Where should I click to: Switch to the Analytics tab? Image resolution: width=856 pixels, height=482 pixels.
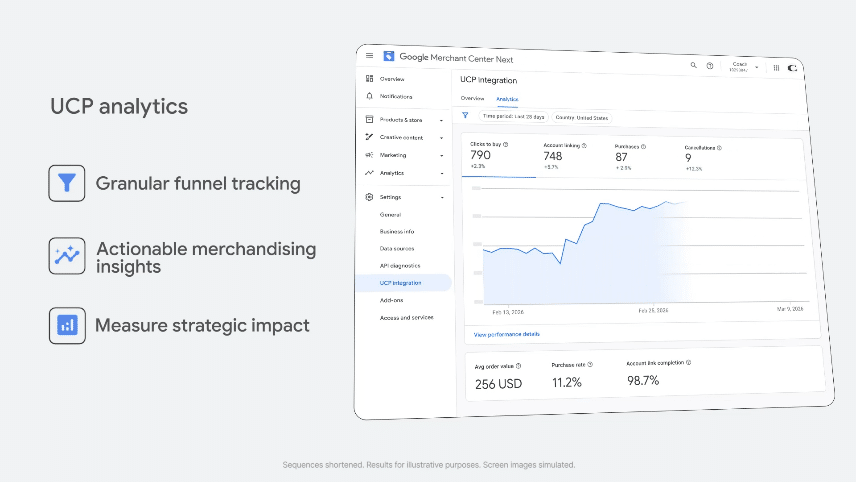click(507, 99)
